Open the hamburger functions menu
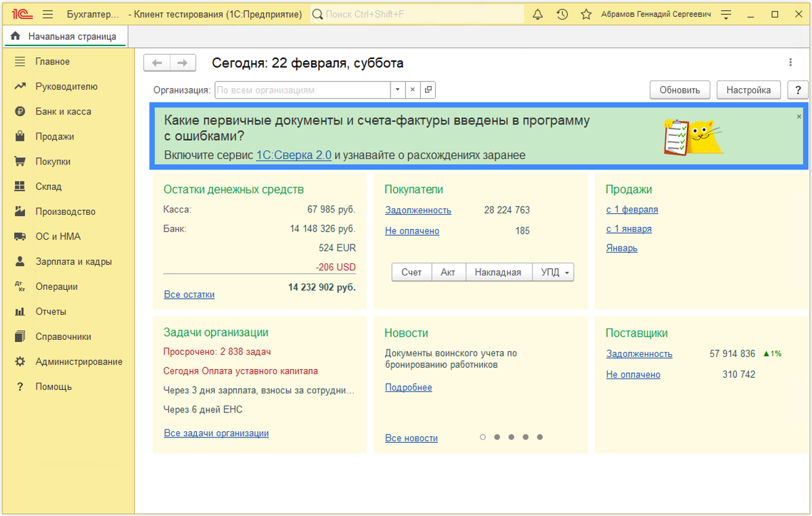Screen dimensions: 812x516 [48, 14]
